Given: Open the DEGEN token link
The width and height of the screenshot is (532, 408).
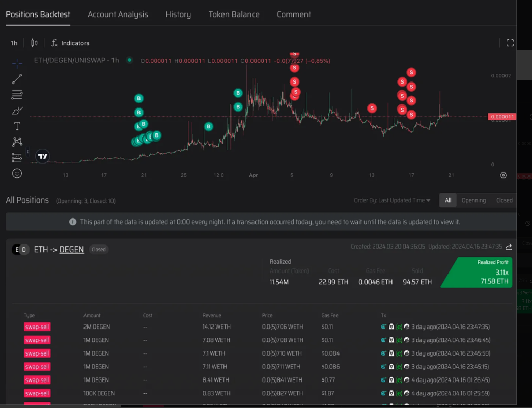Looking at the screenshot, I should (x=71, y=250).
